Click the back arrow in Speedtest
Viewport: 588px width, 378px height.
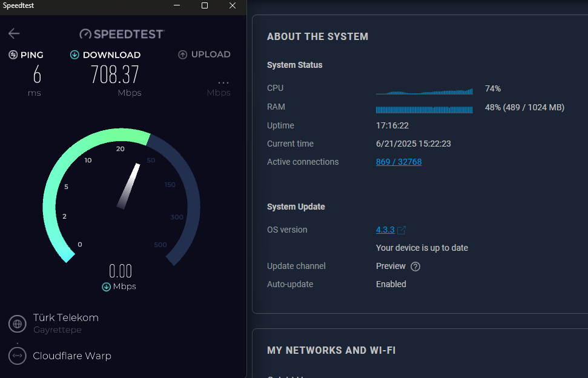(13, 33)
